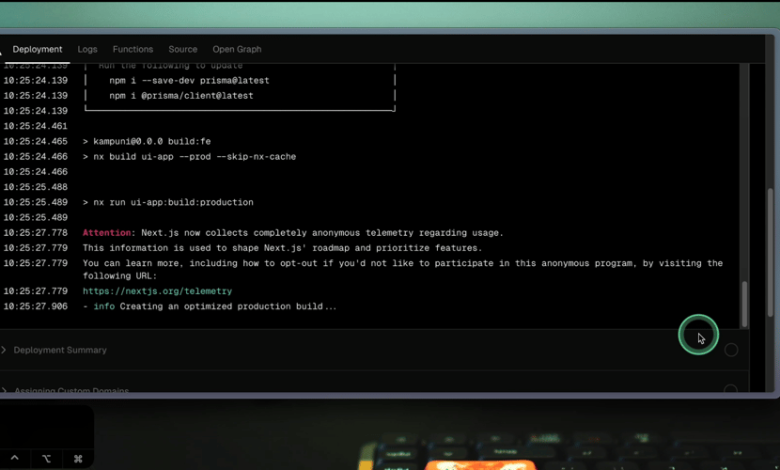Viewport: 780px width, 470px height.
Task: Open the nextjs.org/telemetry link
Action: (157, 291)
